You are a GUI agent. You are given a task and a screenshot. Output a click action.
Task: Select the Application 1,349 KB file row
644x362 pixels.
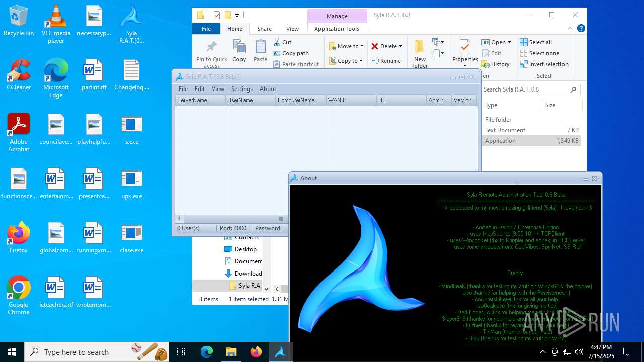(531, 141)
